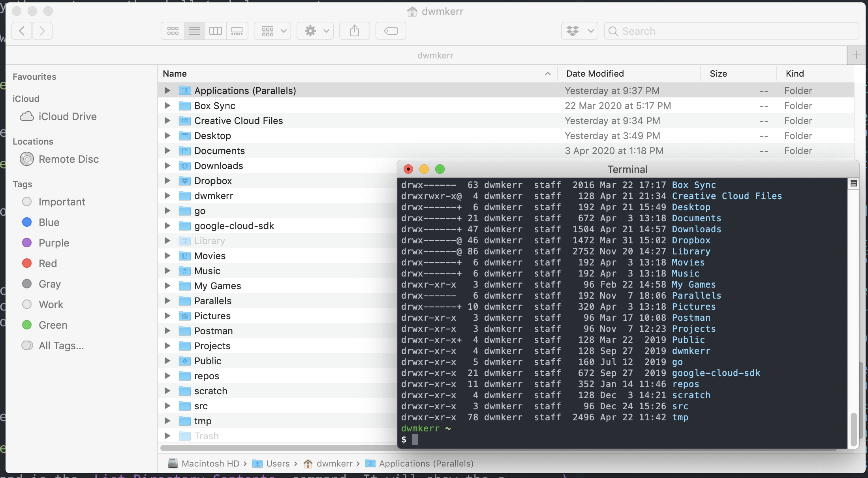Expand the Documents folder disclosure triangle
This screenshot has height=478, width=868.
pos(167,151)
